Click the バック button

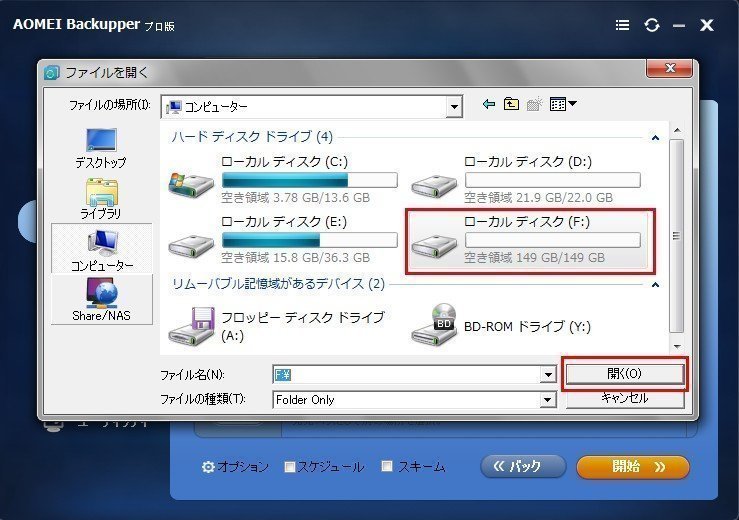coord(523,466)
